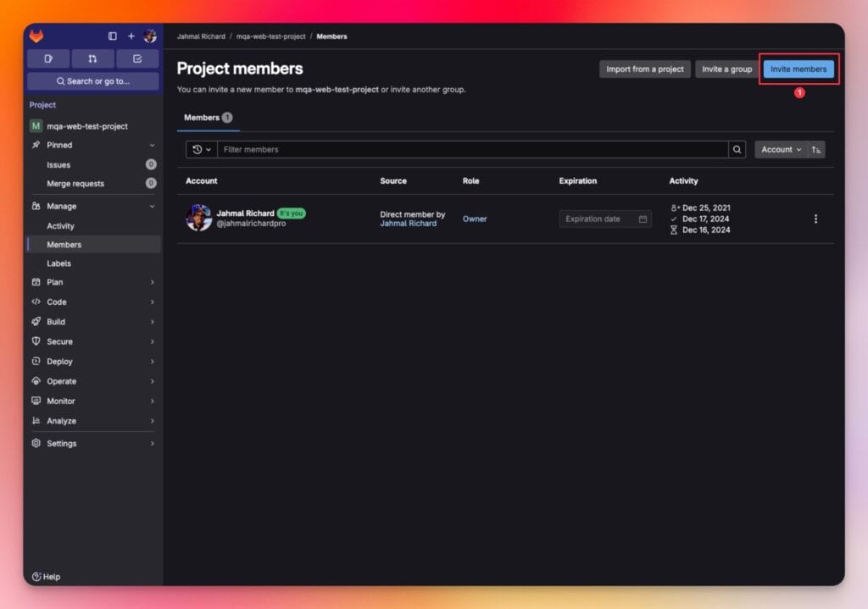Expand the Code section
868x609 pixels.
click(x=93, y=302)
